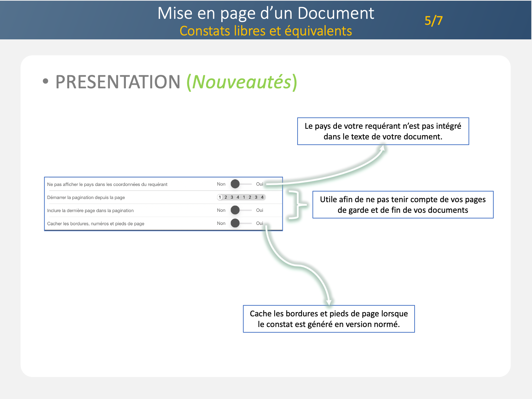Toggle the hide requérant country switch
532x399 pixels.
click(235, 184)
